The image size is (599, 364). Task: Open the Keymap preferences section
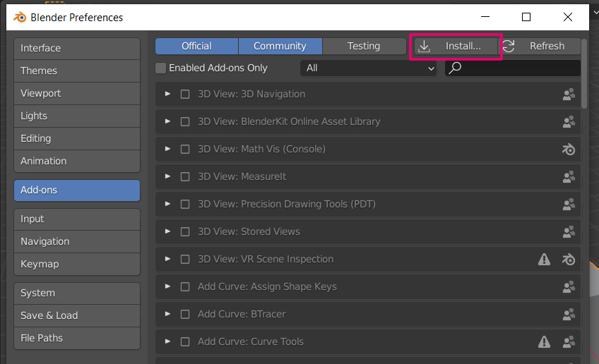(x=77, y=265)
